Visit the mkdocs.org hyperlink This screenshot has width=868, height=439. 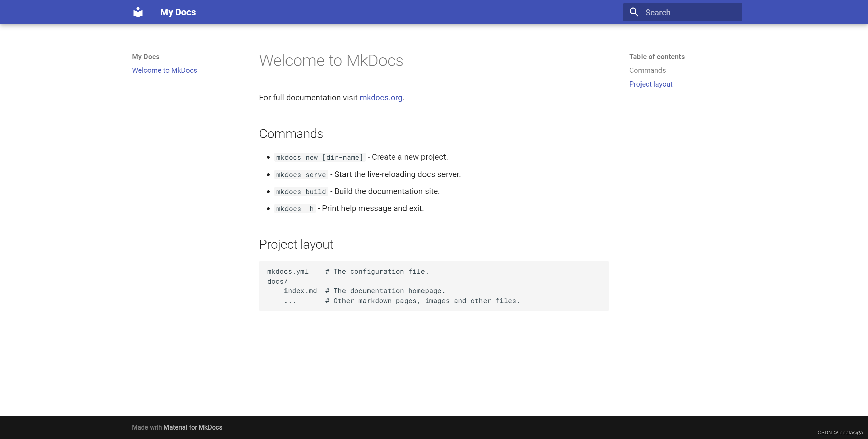click(x=381, y=98)
